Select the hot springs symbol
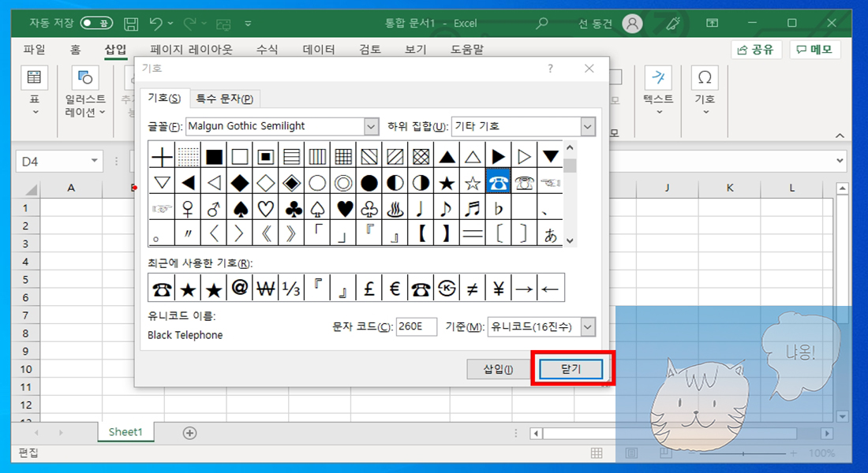This screenshot has height=473, width=868. (395, 209)
